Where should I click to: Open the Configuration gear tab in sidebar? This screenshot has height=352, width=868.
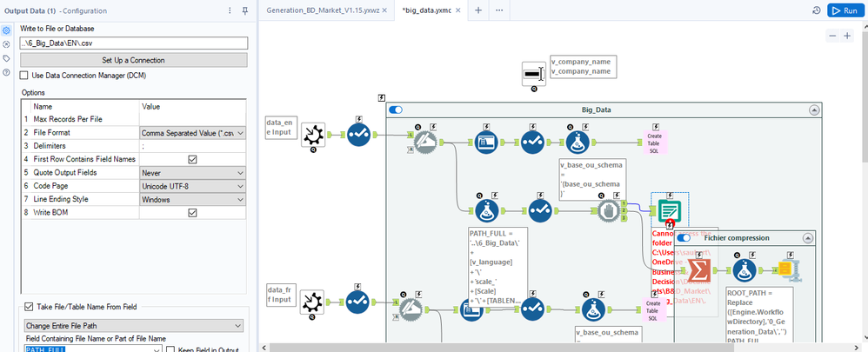pos(7,31)
